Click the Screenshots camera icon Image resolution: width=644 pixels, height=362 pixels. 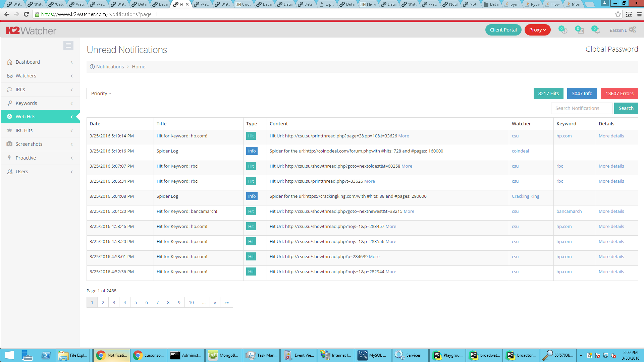(x=10, y=144)
